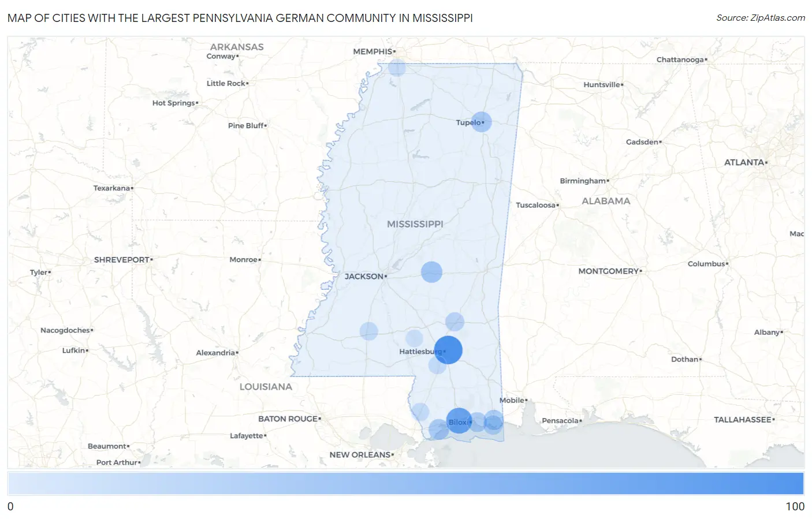Click the Columbus city label
Image resolution: width=812 pixels, height=519 pixels.
pos(706,264)
